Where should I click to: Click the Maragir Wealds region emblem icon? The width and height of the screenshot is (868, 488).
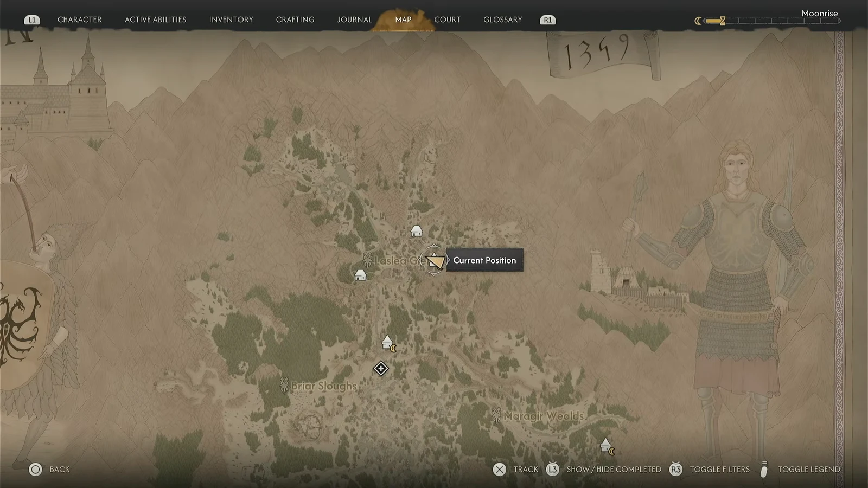(496, 415)
